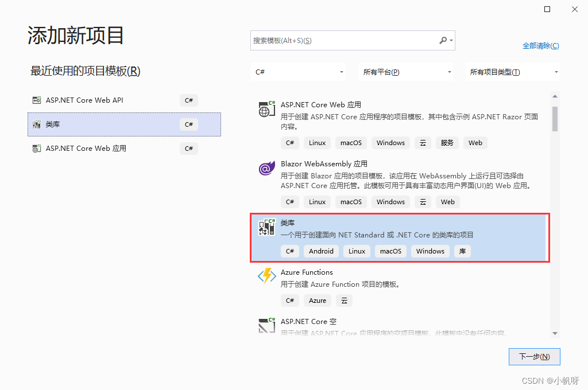Open search options dropdown arrow beside magnifier
Screen dimensions: 588x390
451,41
